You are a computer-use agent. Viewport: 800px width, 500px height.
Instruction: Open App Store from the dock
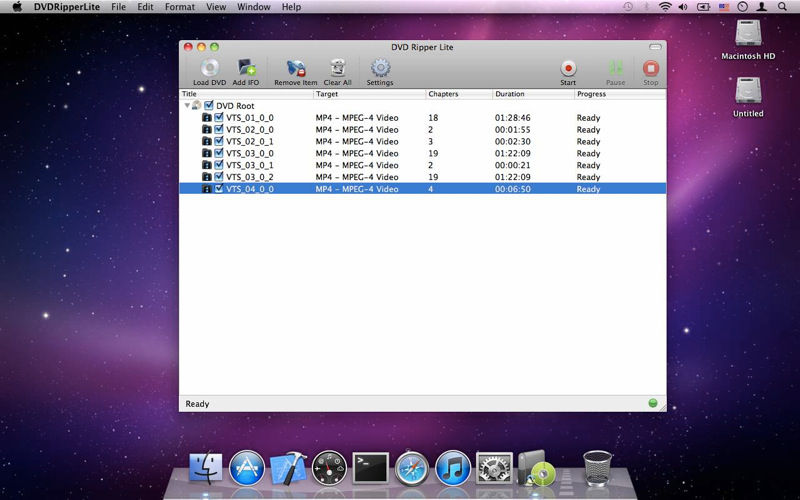[x=247, y=468]
